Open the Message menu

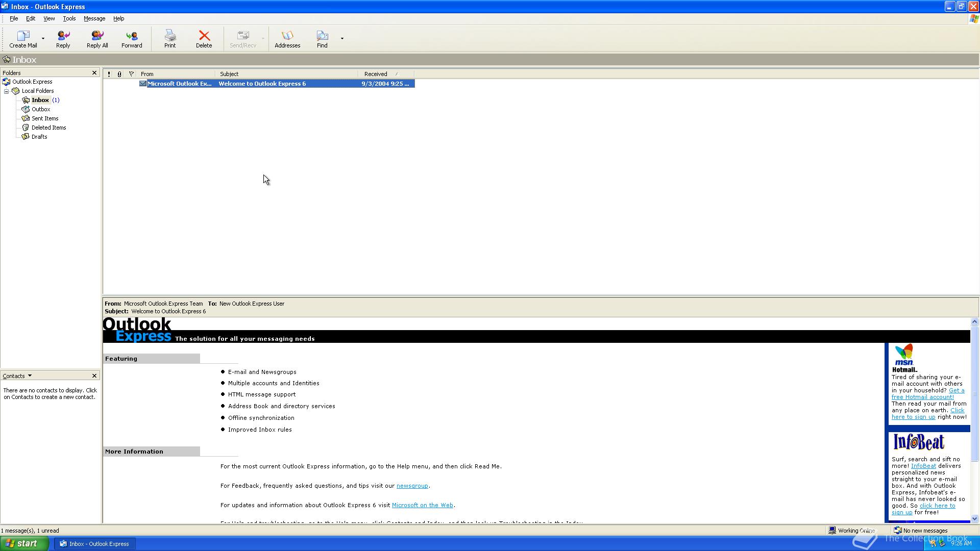[94, 18]
